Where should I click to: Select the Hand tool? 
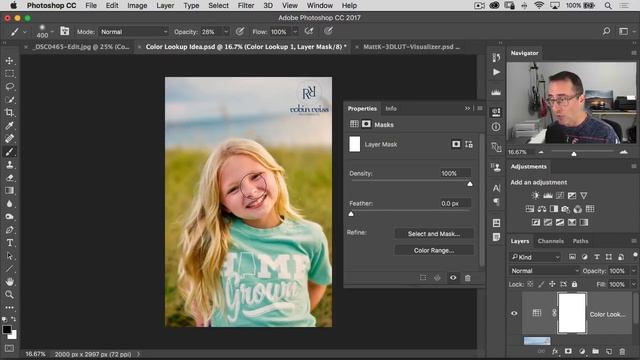pos(9,282)
